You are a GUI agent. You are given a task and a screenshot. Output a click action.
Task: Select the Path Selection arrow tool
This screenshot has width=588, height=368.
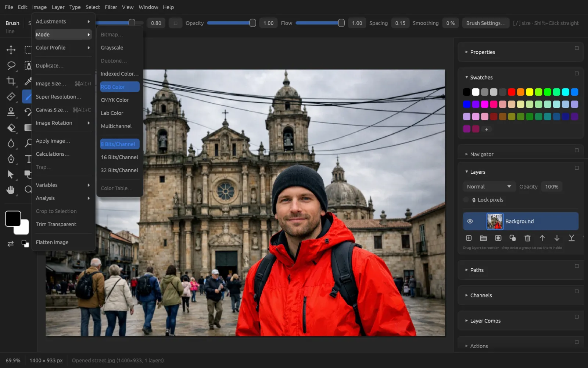11,174
